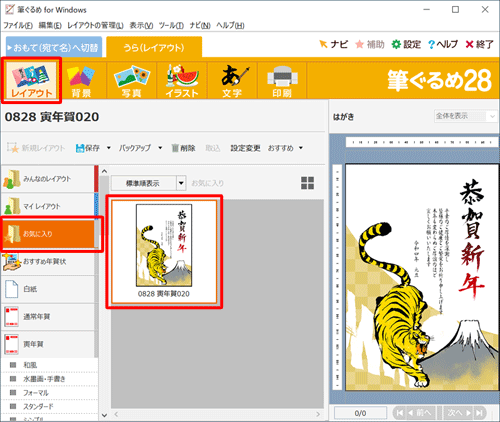Viewport: 500px width, 422px height.
Task: Click the 補助 star button
Action: click(370, 44)
